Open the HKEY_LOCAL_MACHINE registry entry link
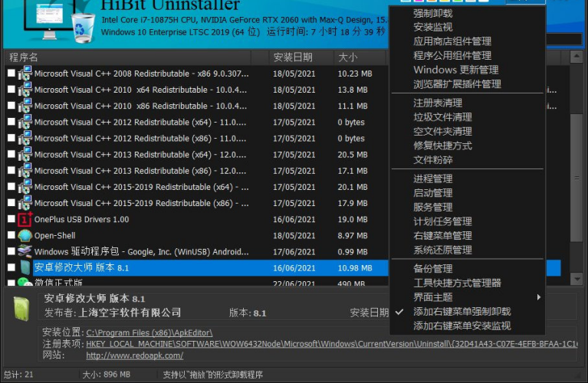Image resolution: width=588 pixels, height=383 pixels. 331,344
